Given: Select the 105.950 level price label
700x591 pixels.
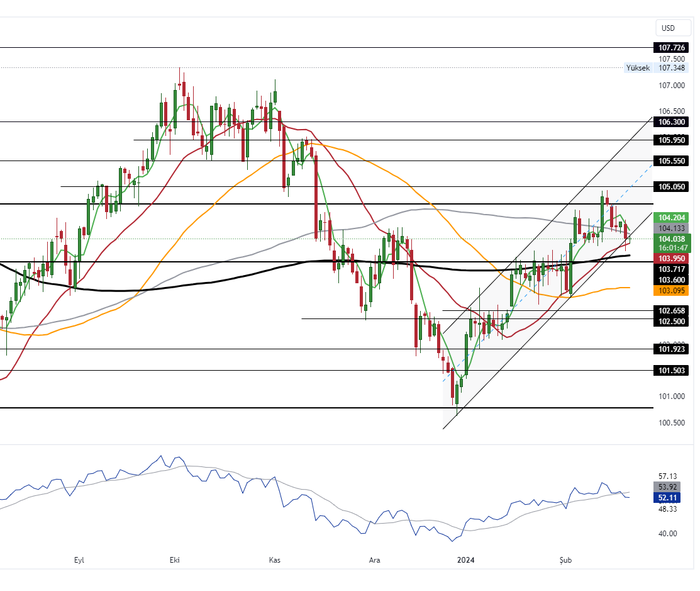Looking at the screenshot, I should pyautogui.click(x=671, y=140).
